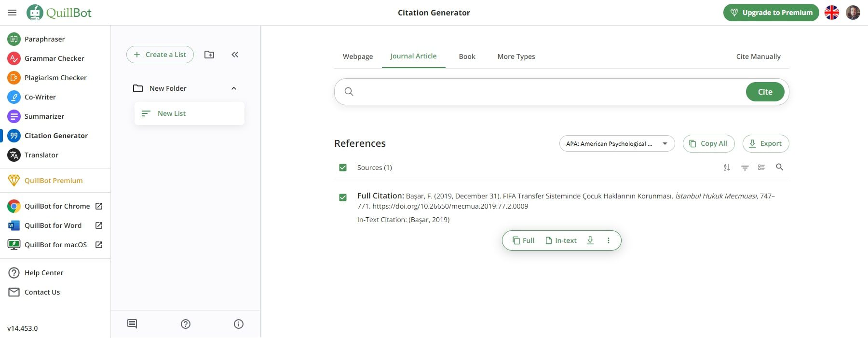Open the Webpage citation tab

(x=357, y=56)
